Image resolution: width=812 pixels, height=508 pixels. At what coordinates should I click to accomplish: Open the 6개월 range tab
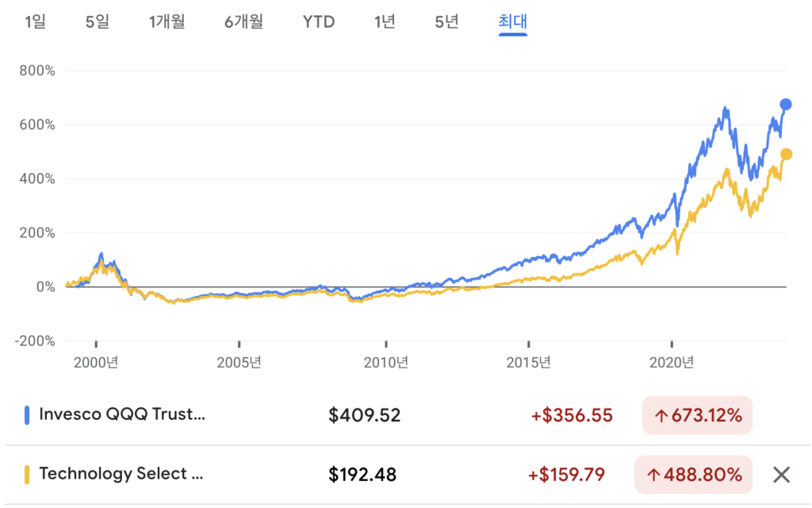243,21
